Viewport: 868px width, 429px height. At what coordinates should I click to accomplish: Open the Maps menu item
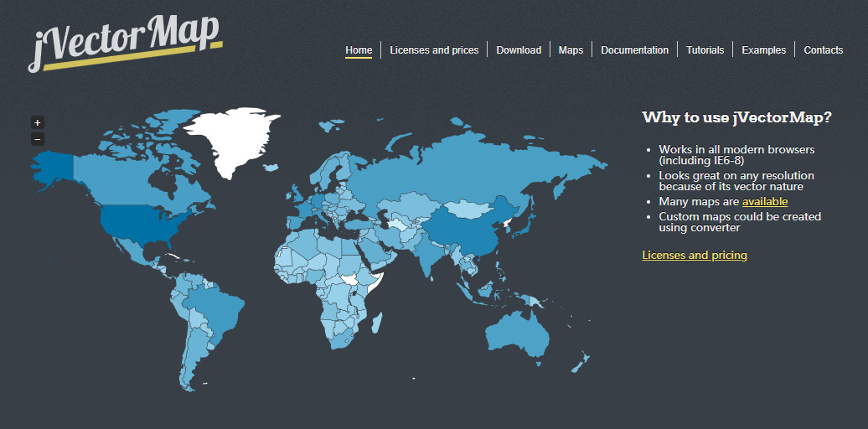(571, 49)
